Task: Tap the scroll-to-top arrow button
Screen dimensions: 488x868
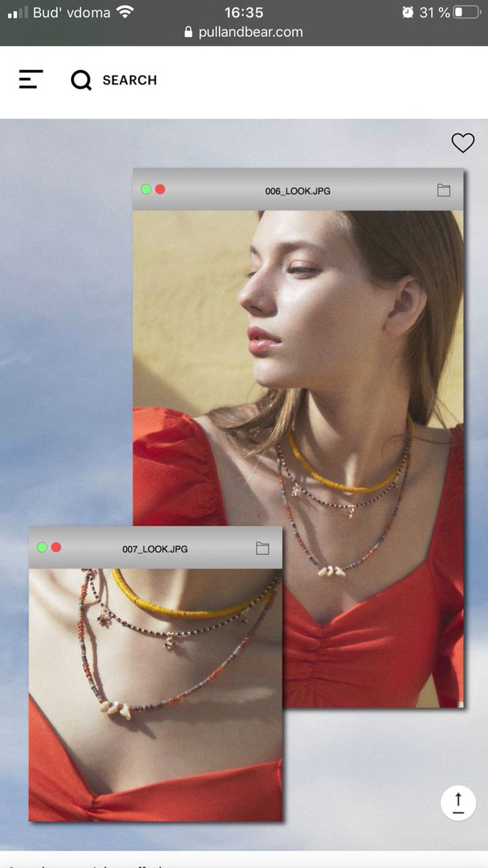Action: pyautogui.click(x=458, y=803)
